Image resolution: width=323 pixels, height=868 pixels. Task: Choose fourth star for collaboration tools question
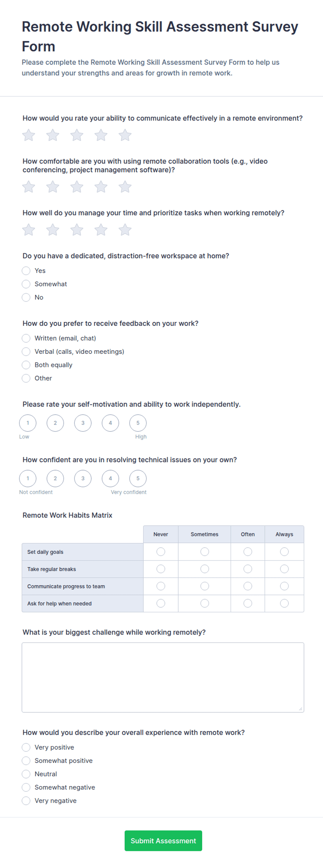[x=101, y=187]
